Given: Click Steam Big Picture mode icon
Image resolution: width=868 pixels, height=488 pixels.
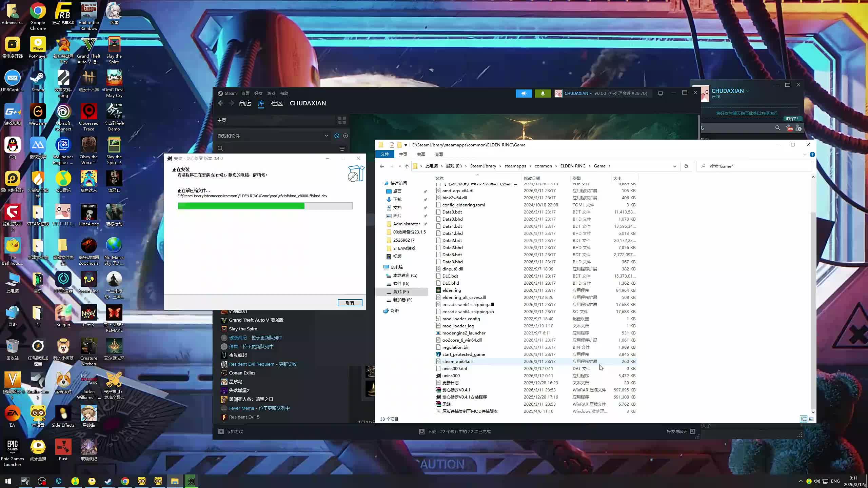Looking at the screenshot, I should click(x=660, y=94).
